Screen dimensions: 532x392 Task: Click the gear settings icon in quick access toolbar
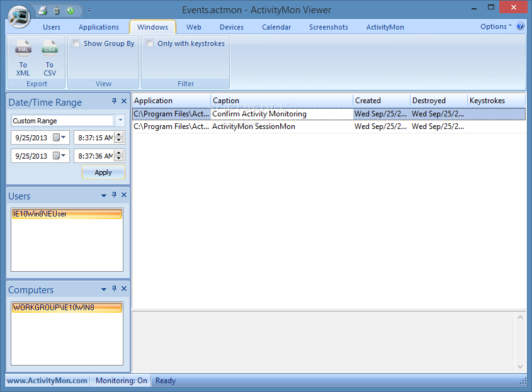(57, 11)
